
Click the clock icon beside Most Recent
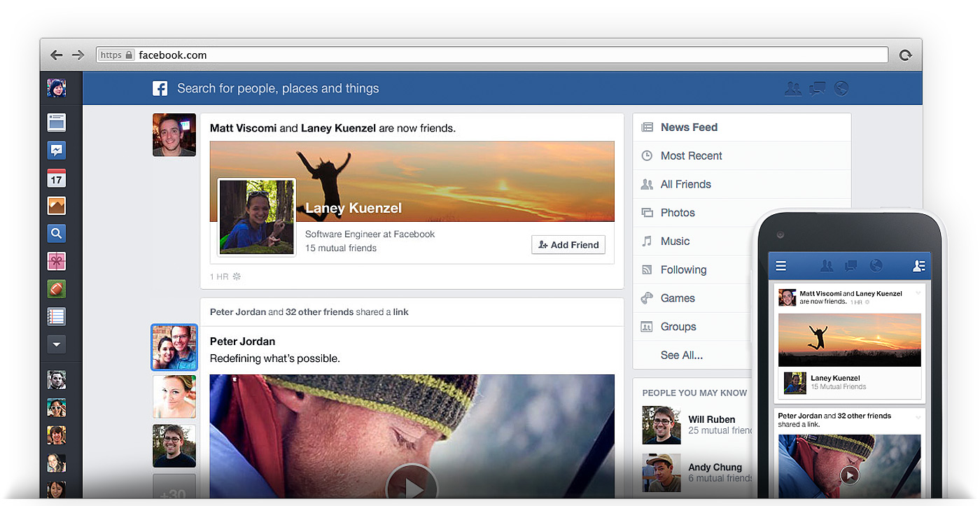pos(647,155)
